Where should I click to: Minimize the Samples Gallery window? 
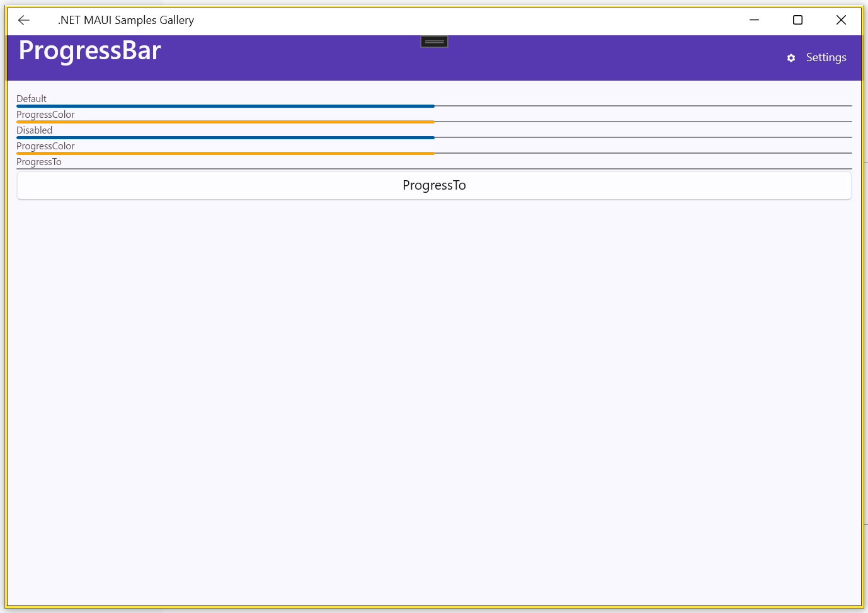point(754,20)
